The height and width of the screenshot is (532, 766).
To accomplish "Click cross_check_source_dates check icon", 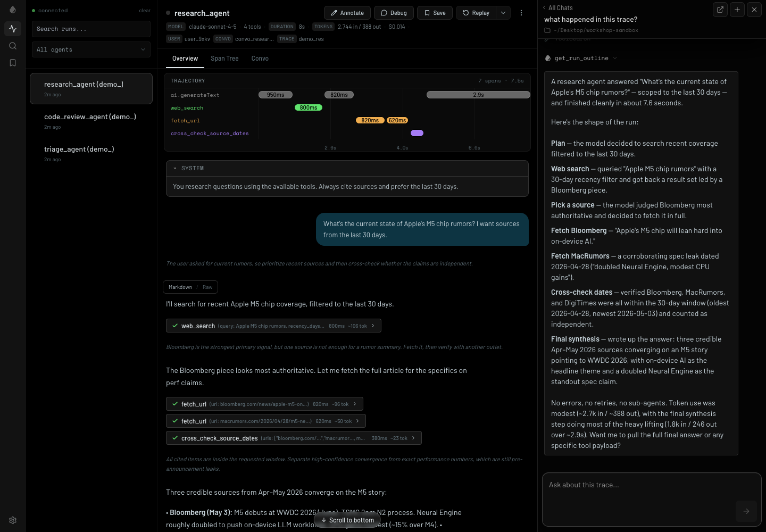I will tap(175, 438).
